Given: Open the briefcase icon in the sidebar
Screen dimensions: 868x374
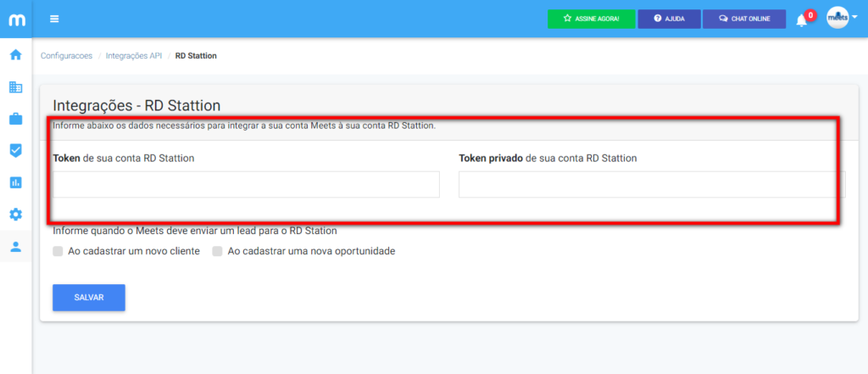Looking at the screenshot, I should [16, 119].
